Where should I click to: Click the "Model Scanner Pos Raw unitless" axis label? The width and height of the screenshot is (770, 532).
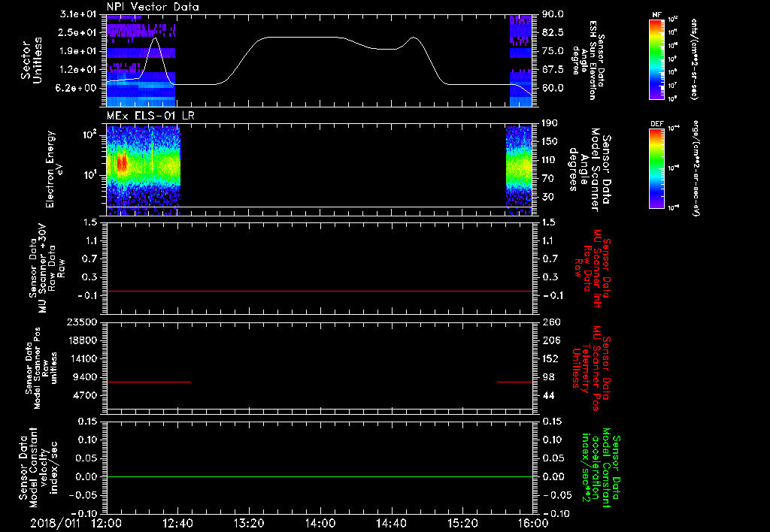point(41,368)
